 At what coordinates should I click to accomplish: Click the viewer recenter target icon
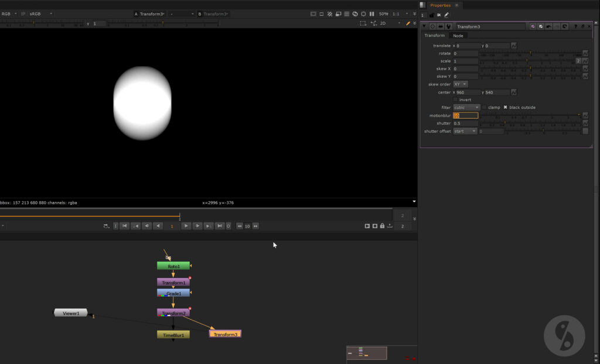pyautogui.click(x=363, y=14)
